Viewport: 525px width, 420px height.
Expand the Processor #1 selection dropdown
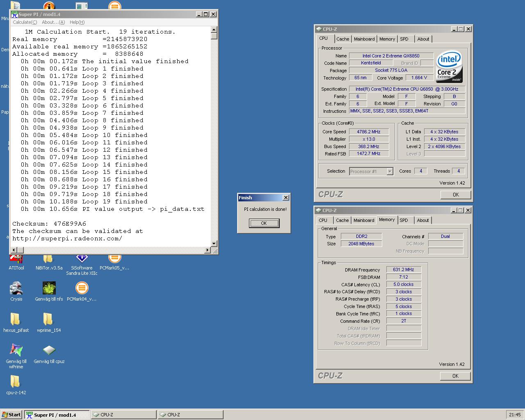(x=390, y=171)
